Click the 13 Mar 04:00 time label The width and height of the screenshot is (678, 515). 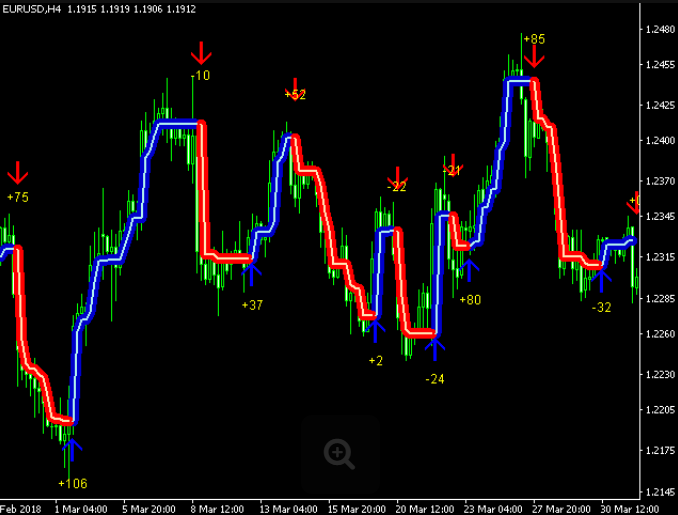(x=288, y=509)
